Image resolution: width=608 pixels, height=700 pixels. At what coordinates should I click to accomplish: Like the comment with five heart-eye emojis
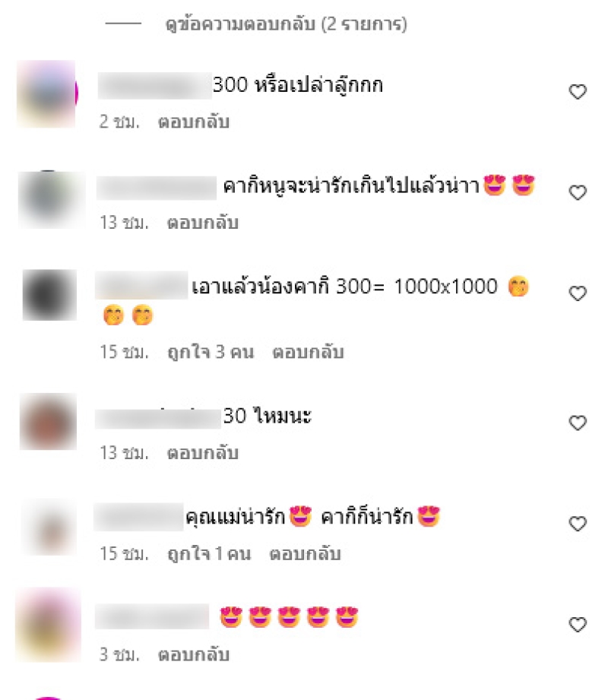pos(578,625)
